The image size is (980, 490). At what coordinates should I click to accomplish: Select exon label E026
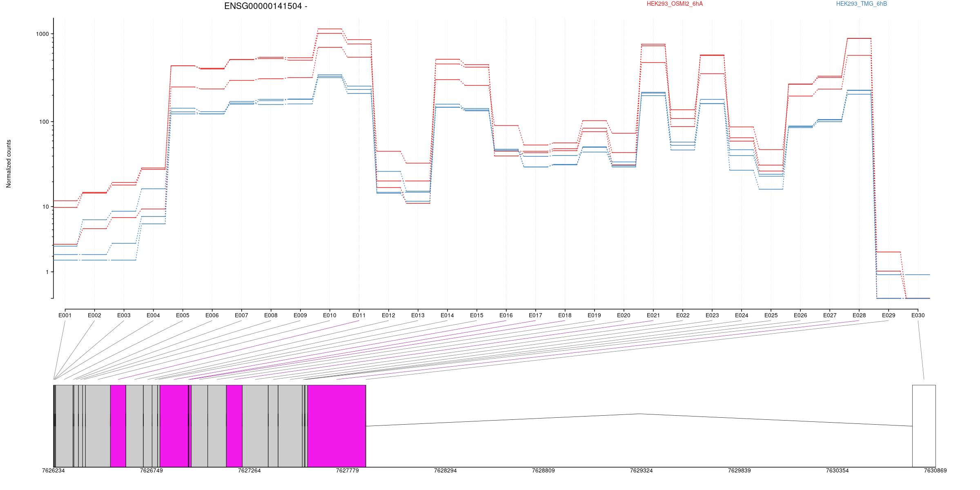(x=800, y=315)
